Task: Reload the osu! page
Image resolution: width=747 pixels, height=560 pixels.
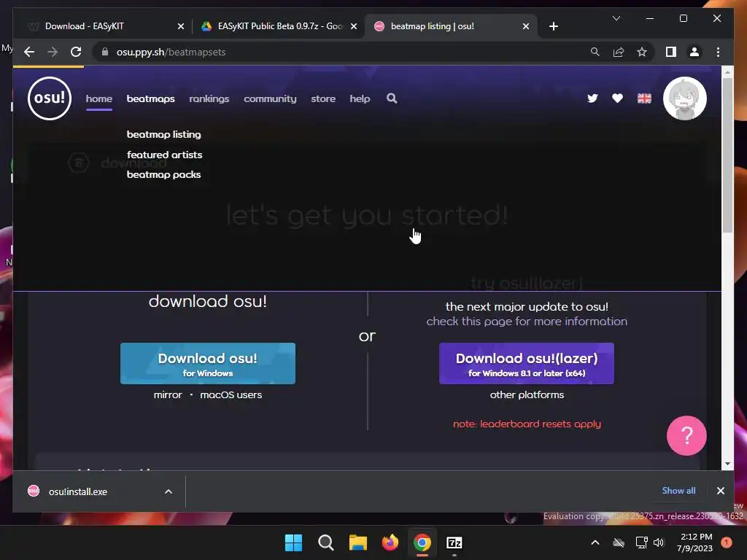Action: pyautogui.click(x=76, y=52)
